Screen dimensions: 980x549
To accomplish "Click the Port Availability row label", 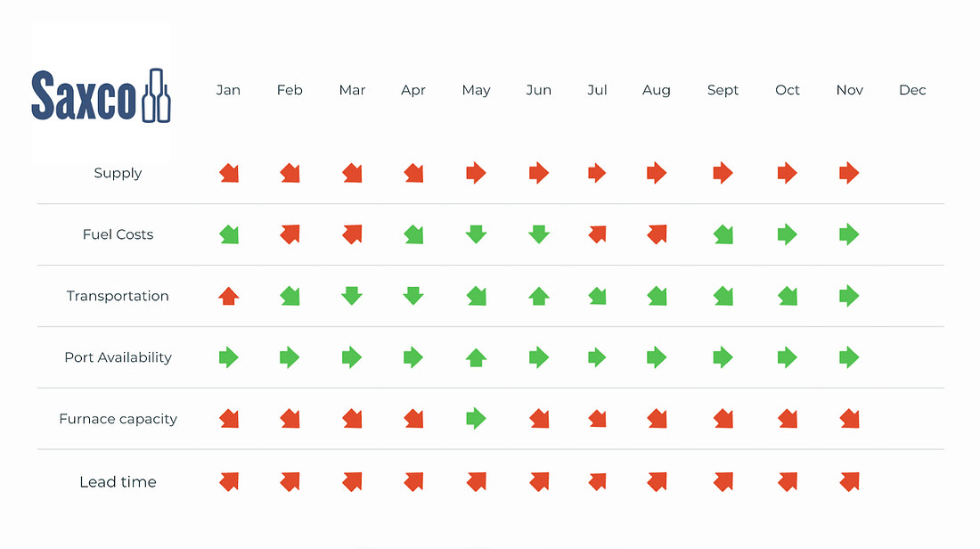I will pyautogui.click(x=118, y=357).
